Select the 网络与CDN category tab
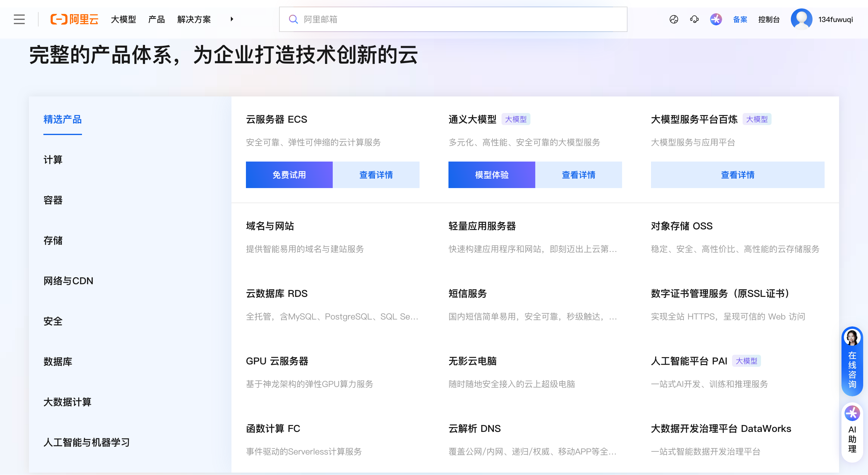This screenshot has height=475, width=868. click(68, 281)
